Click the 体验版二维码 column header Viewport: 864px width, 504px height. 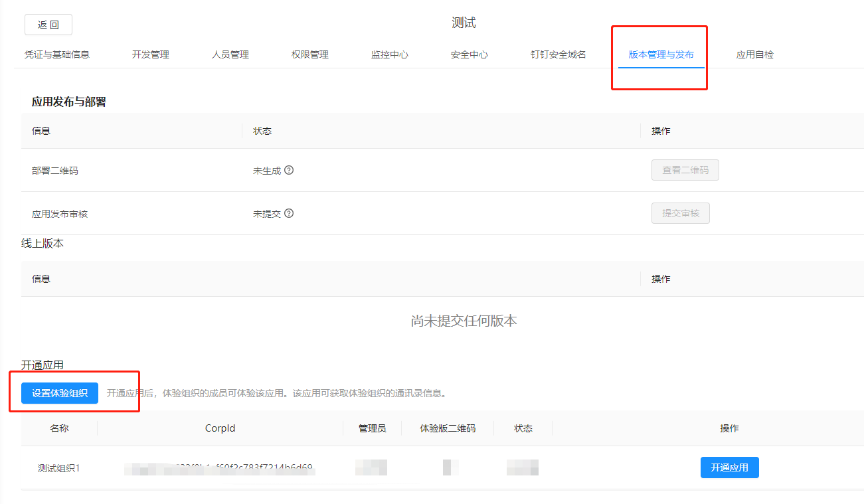pyautogui.click(x=448, y=428)
